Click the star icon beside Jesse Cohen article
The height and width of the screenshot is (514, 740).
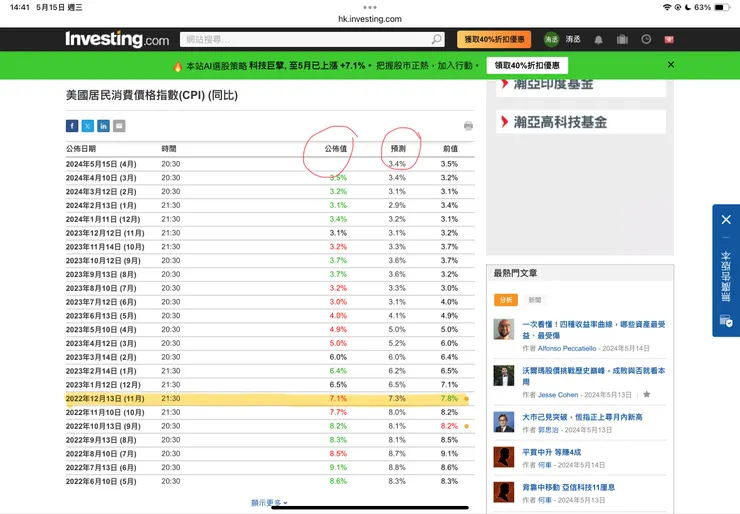(x=647, y=394)
